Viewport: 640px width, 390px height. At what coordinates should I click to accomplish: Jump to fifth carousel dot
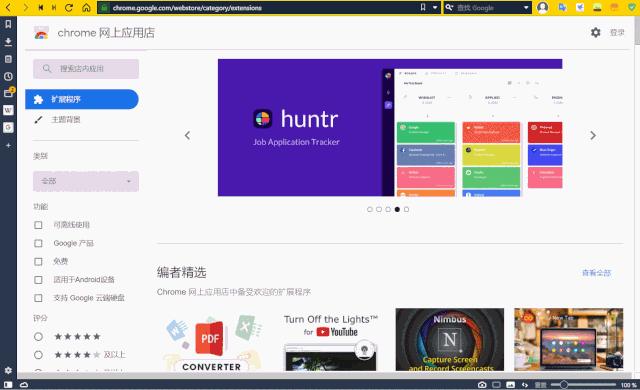coord(406,209)
